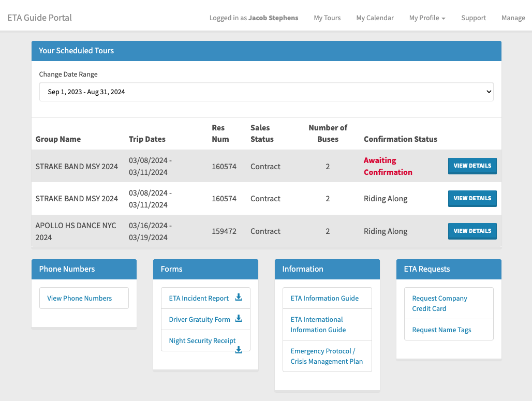Navigate to My Calendar
The height and width of the screenshot is (401, 532).
coord(375,18)
